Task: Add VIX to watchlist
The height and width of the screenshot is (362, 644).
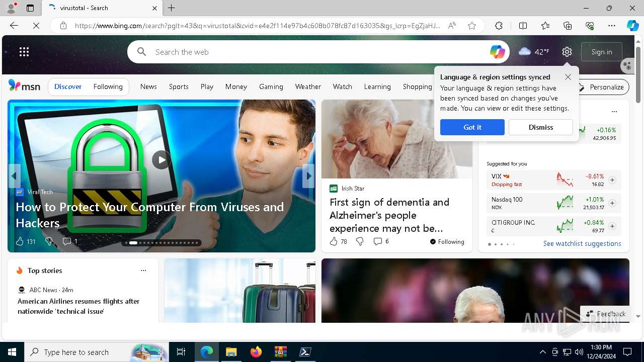Action: tap(612, 180)
